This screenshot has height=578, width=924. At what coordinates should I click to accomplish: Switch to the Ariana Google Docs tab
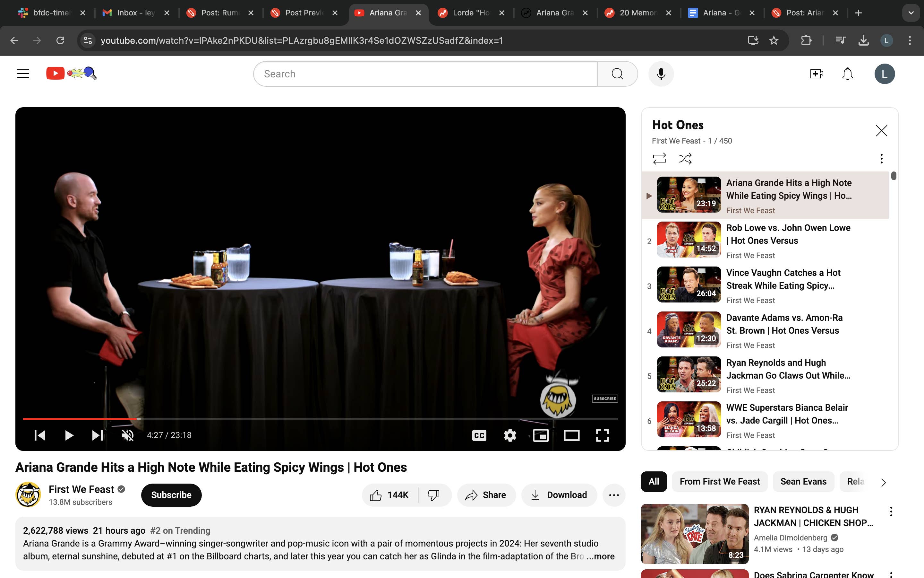tap(721, 13)
